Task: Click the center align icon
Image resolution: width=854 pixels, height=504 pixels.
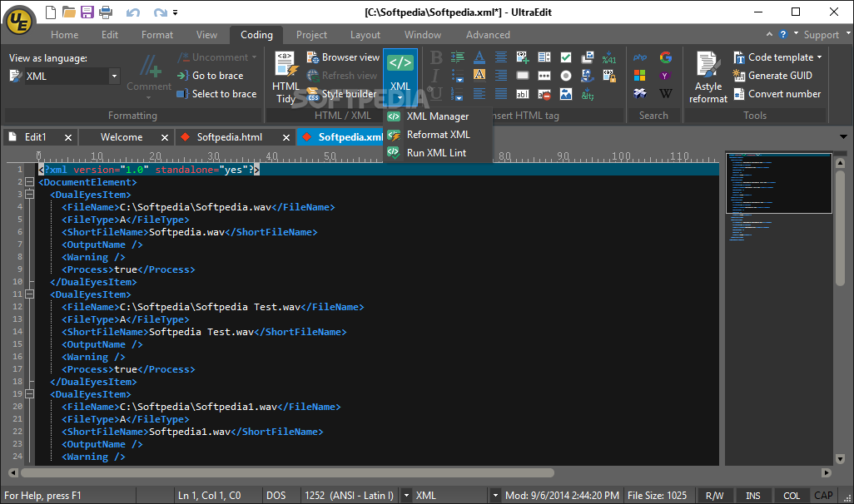Action: [501, 57]
